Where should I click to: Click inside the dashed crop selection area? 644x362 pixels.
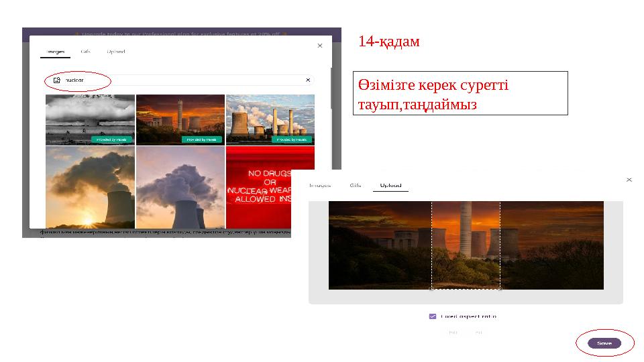coord(466,245)
